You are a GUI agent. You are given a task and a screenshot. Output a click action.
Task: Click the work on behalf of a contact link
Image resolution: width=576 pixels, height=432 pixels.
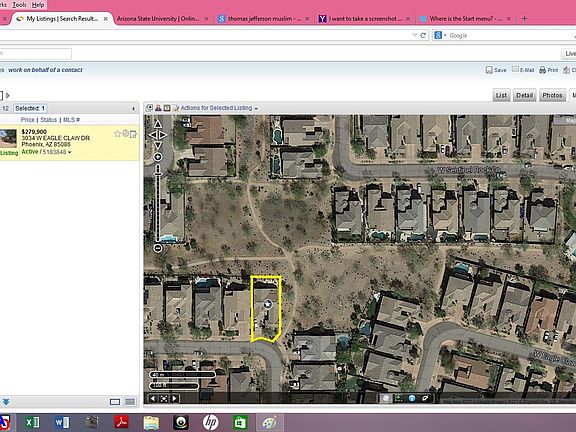click(45, 70)
